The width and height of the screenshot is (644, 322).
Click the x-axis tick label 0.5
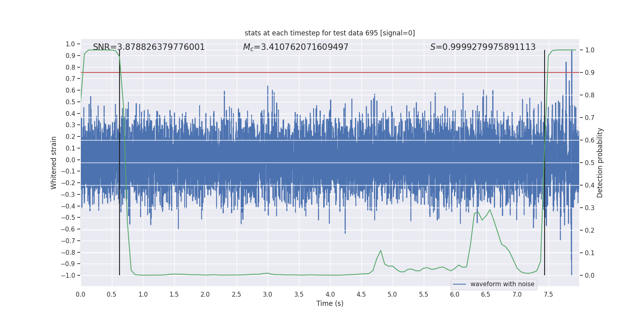112,294
